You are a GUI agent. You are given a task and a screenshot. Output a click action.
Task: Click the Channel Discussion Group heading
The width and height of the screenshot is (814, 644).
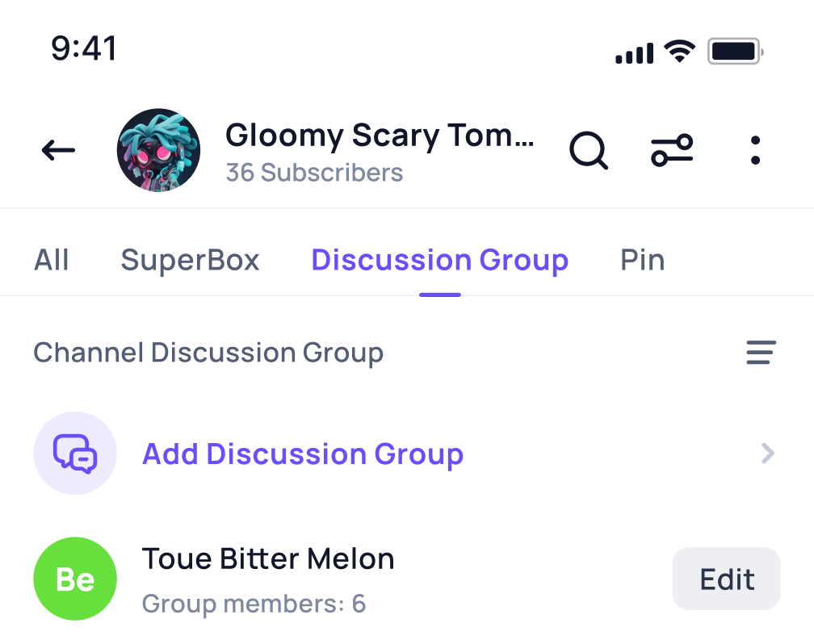(x=208, y=353)
